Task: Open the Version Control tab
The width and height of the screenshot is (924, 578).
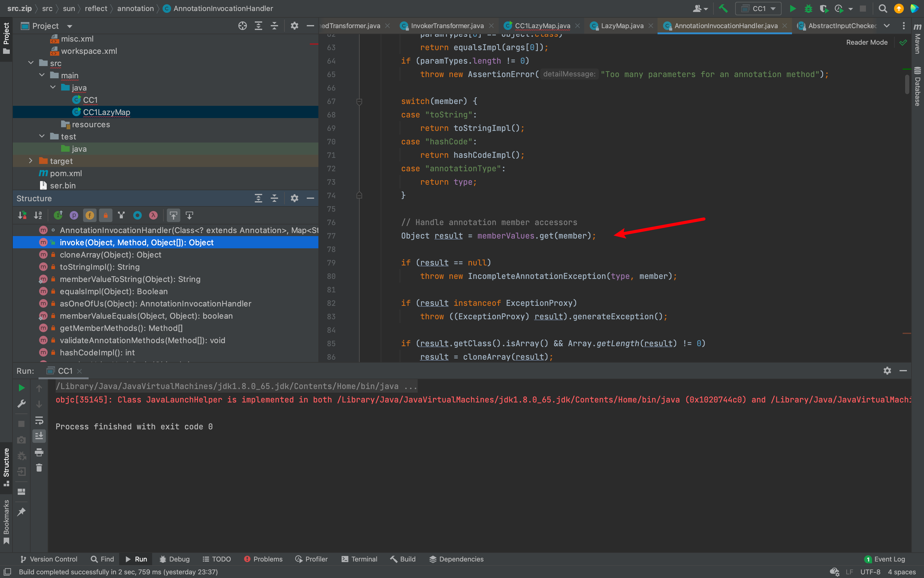Action: (49, 559)
